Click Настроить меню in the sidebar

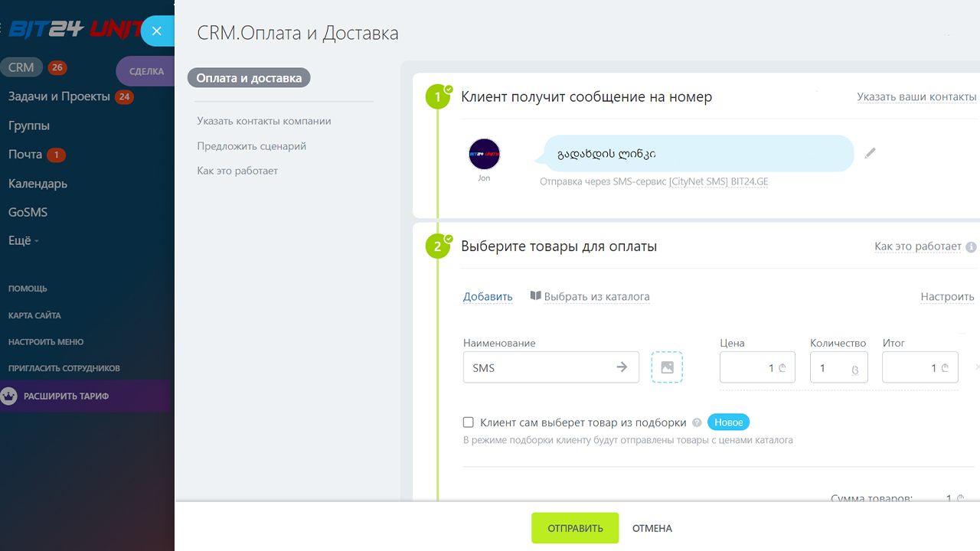pyautogui.click(x=46, y=342)
